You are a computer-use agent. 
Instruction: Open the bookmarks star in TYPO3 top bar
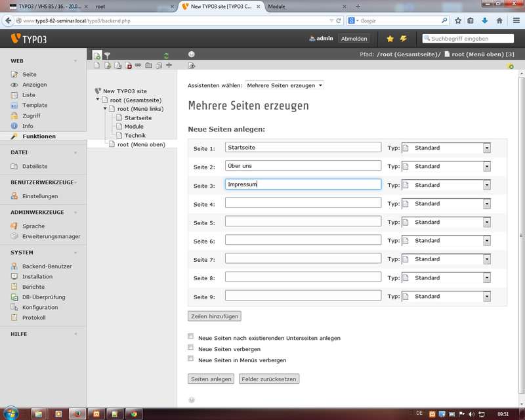click(x=390, y=39)
